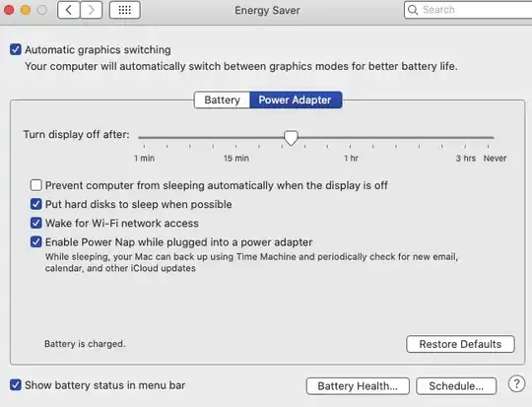The width and height of the screenshot is (532, 407).
Task: Enable Prevent computer from sleeping automatically
Action: click(x=36, y=185)
